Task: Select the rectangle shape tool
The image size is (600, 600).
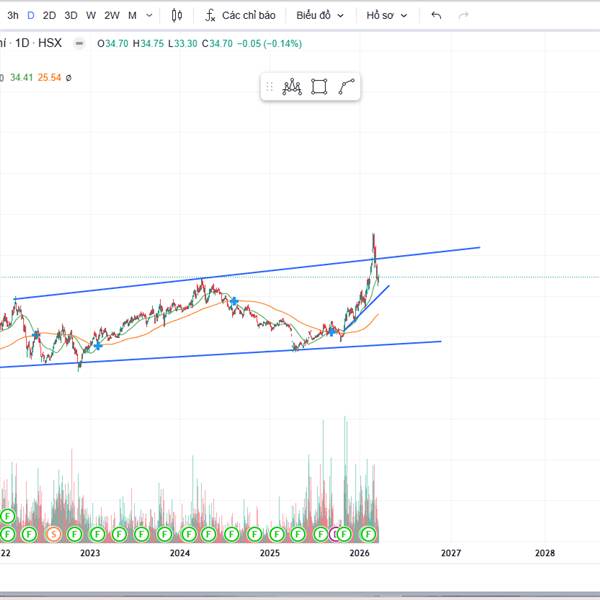Action: [x=319, y=86]
